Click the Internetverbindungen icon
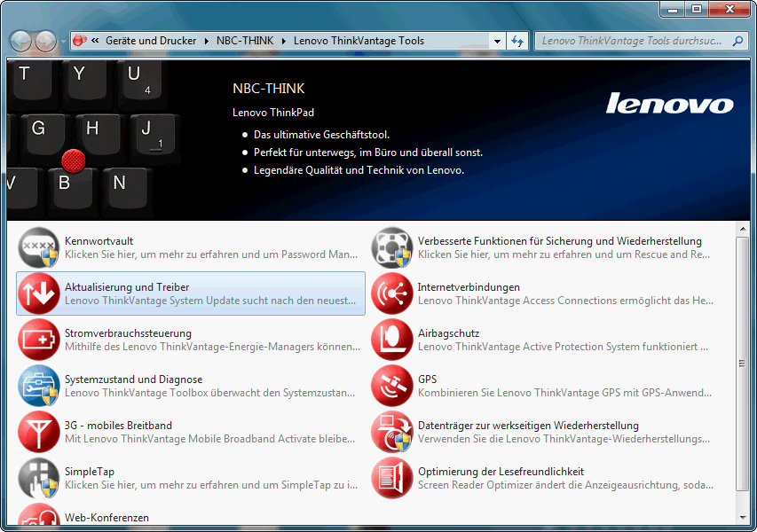This screenshot has width=757, height=532. tap(392, 293)
